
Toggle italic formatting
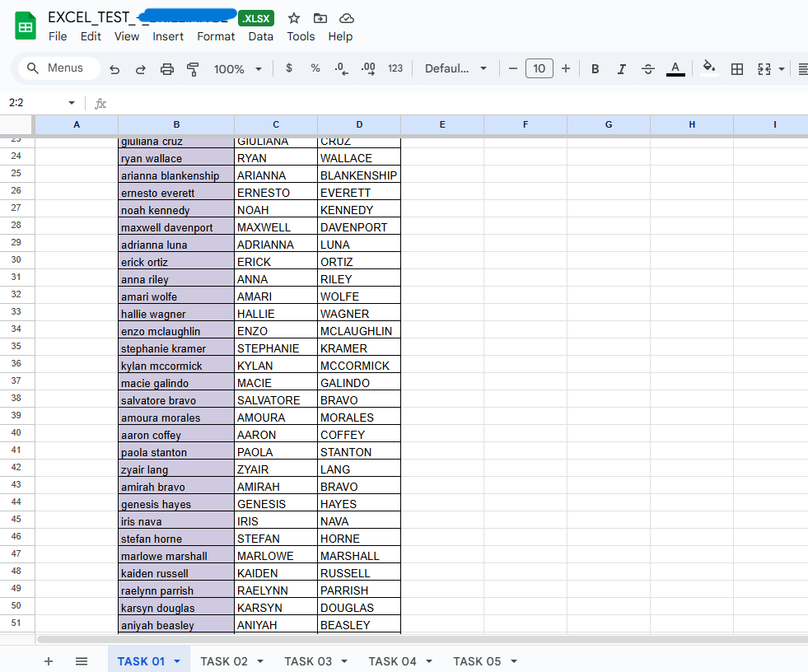tap(622, 68)
